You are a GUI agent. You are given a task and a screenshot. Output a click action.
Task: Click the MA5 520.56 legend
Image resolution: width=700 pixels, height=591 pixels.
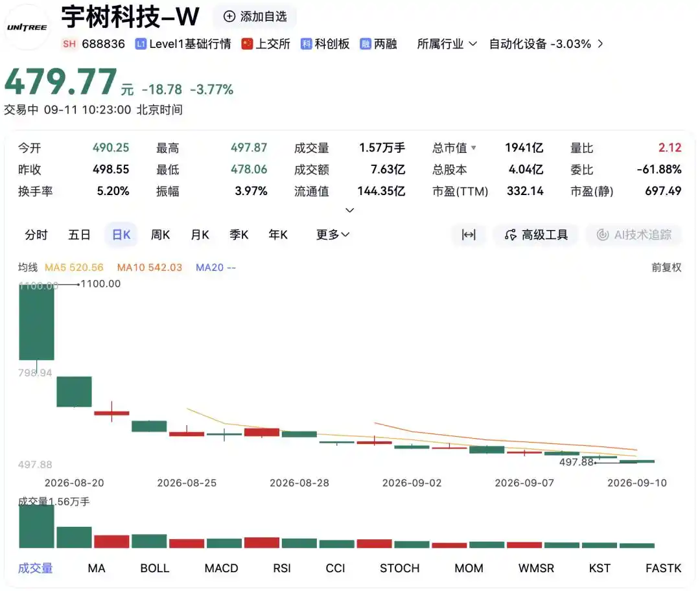pos(74,268)
